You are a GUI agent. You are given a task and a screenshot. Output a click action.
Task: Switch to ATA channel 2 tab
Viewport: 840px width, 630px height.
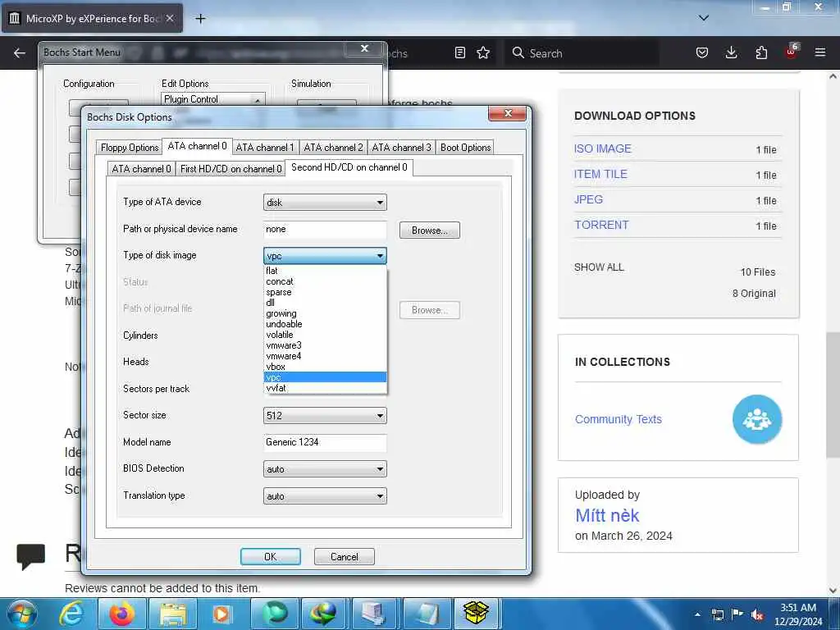click(333, 148)
